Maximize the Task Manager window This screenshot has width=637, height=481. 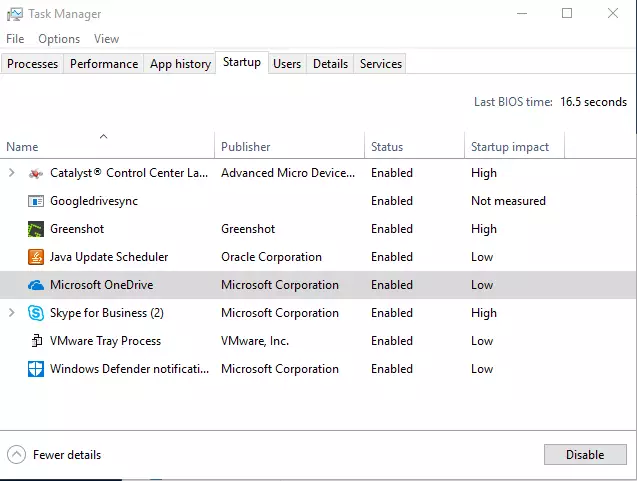pyautogui.click(x=567, y=13)
